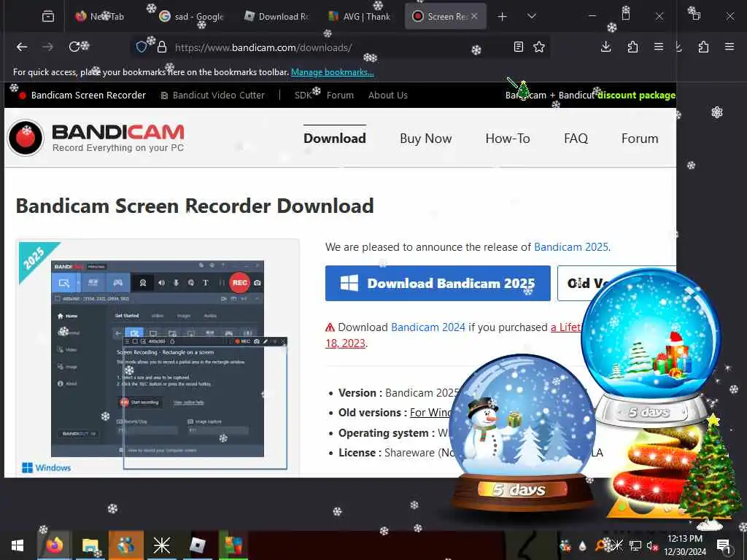Open the tracking protection shield icon
The width and height of the screenshot is (747, 560).
point(142,47)
